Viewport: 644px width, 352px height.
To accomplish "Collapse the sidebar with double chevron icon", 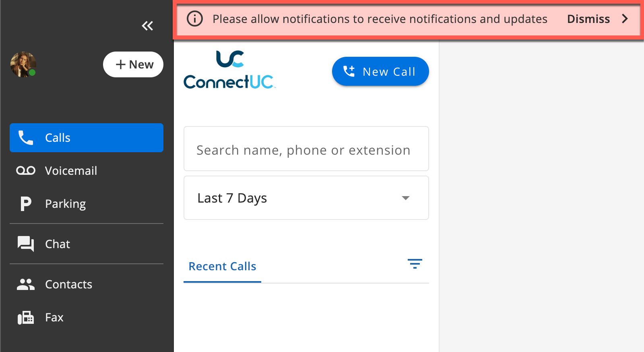I will tap(147, 26).
